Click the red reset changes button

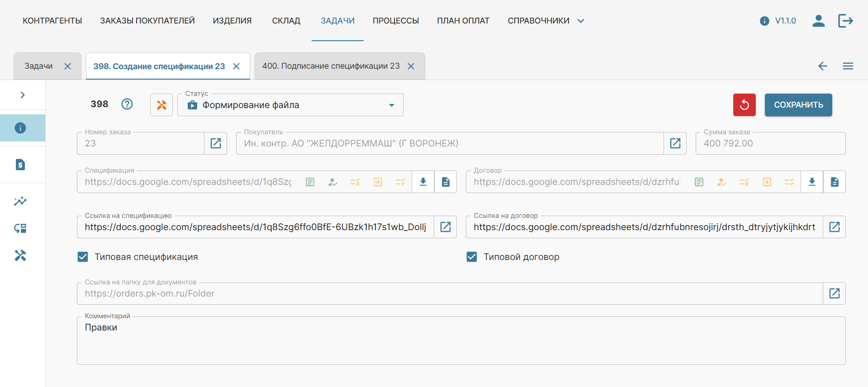tap(744, 105)
